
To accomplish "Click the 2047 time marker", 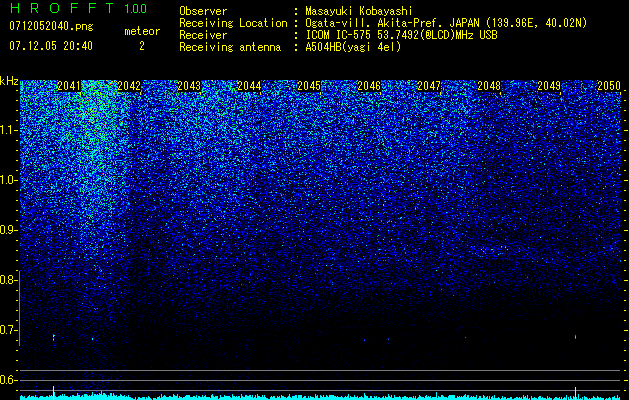I will [429, 86].
